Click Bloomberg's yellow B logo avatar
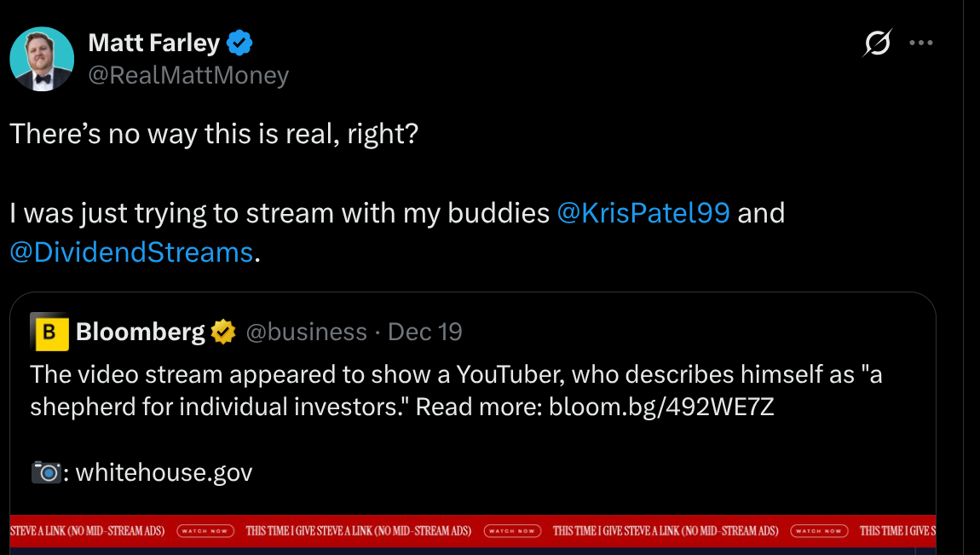The width and height of the screenshot is (980, 555). (49, 332)
